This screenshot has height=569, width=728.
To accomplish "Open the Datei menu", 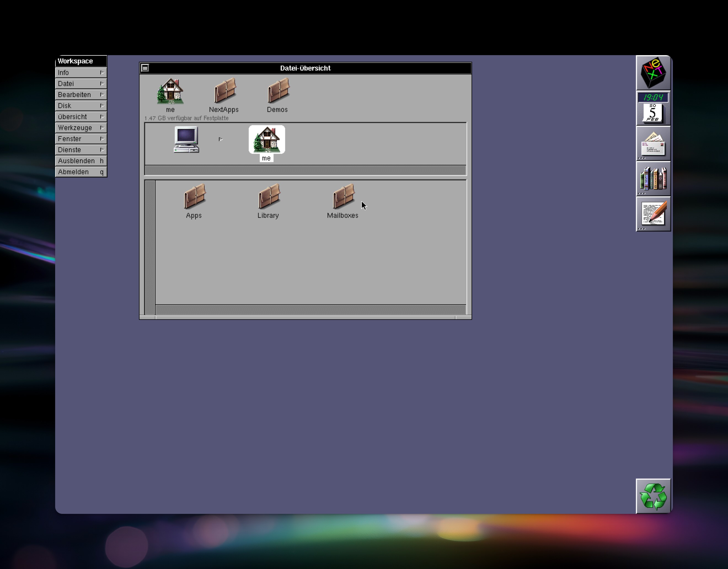I will click(81, 84).
